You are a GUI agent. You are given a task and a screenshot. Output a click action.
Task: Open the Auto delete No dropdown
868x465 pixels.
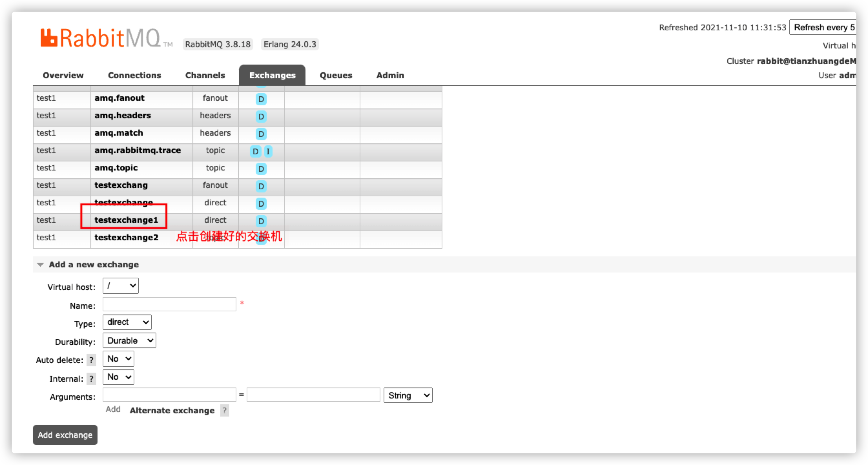(x=118, y=359)
